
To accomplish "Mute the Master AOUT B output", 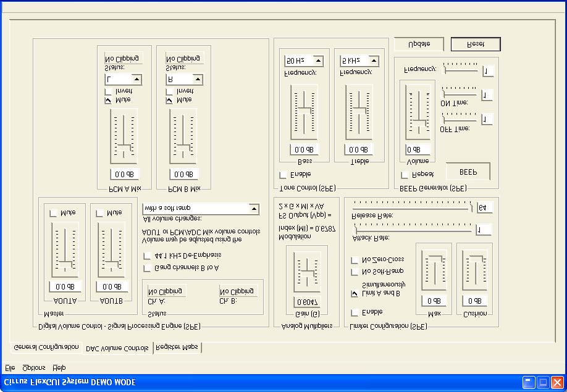I will (99, 212).
